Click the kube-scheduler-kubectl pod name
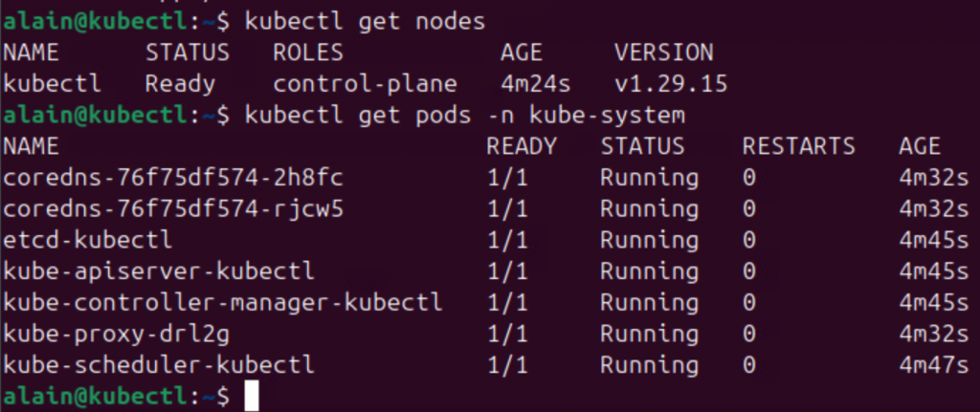The height and width of the screenshot is (412, 980). [x=159, y=364]
